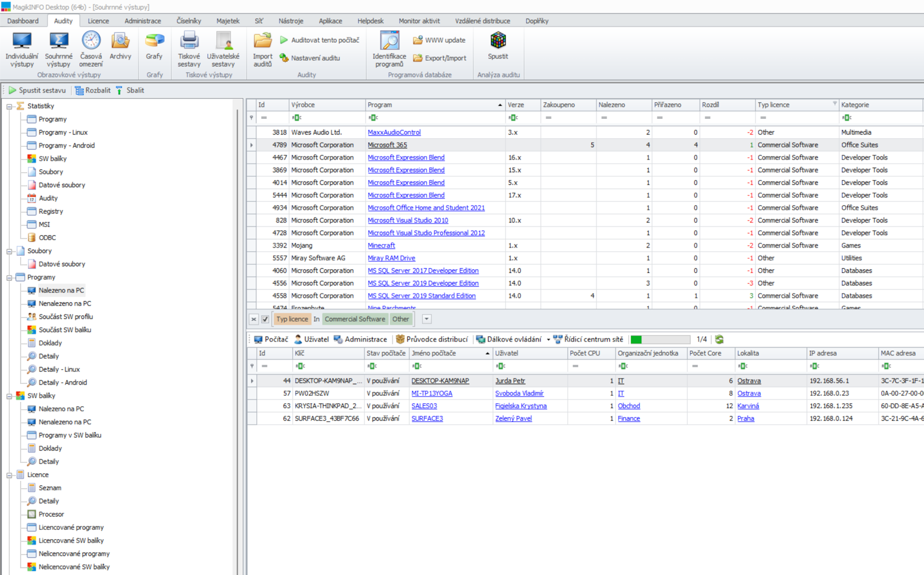Click the Commercial Software filter value
Image resolution: width=924 pixels, height=575 pixels.
(355, 319)
